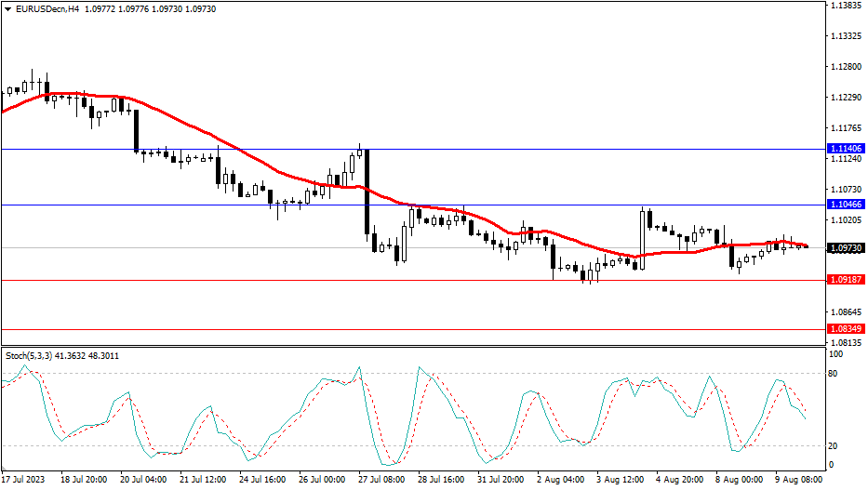Click the stochastic 20 level label
868x490 pixels.
click(x=835, y=445)
